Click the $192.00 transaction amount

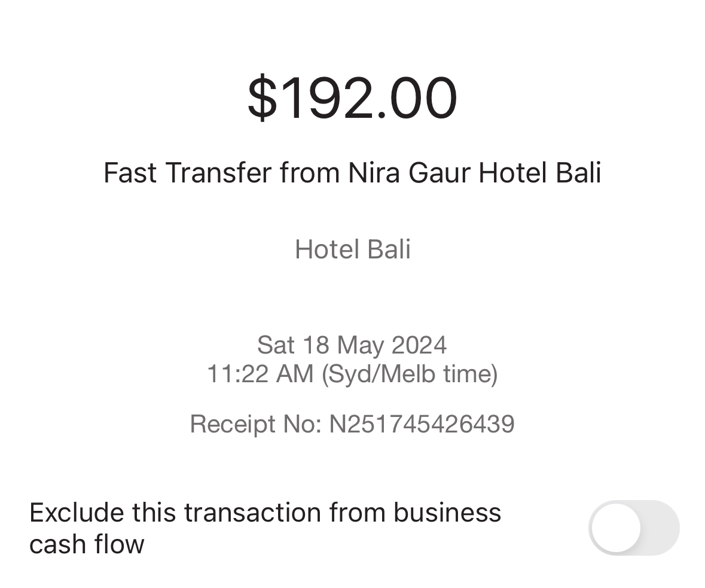353,98
